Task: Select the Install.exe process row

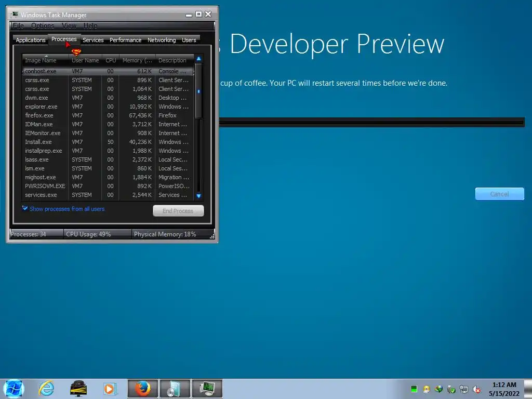Action: [x=108, y=142]
